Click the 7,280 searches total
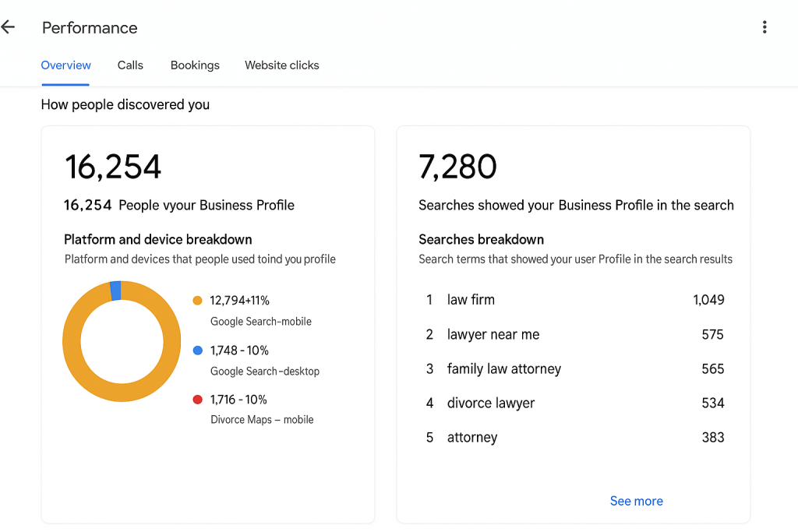Image resolution: width=798 pixels, height=532 pixels. [457, 166]
